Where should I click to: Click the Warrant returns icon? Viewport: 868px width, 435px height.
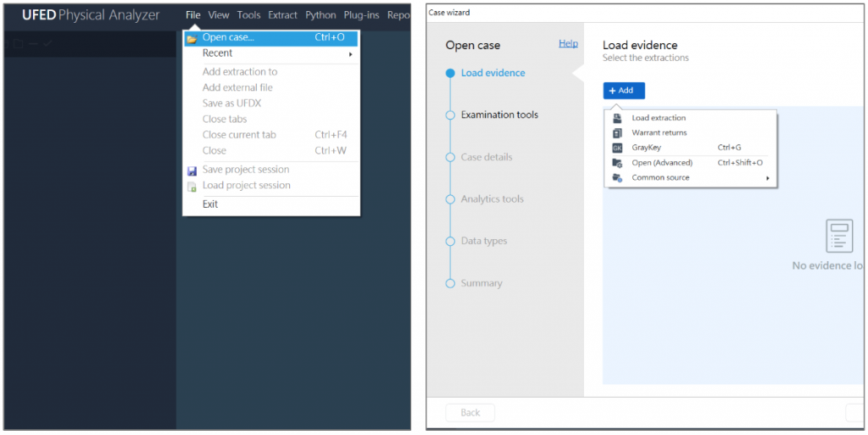click(617, 133)
